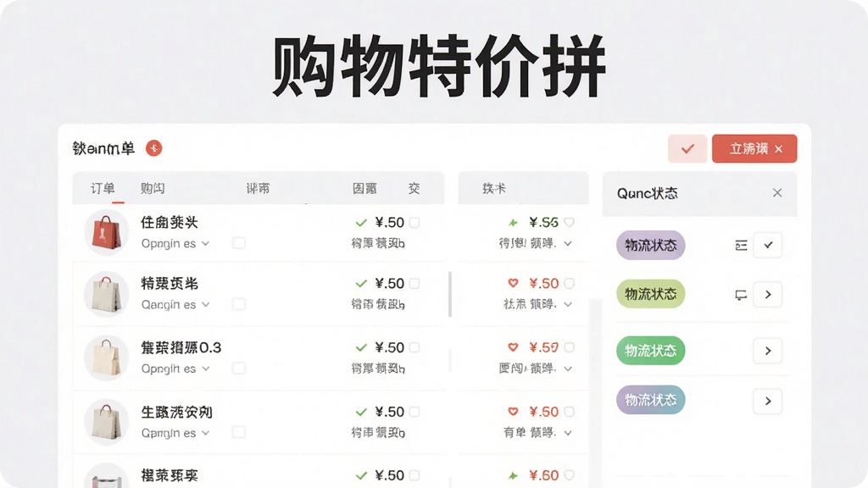Expand the status dropdown under red ¥.50 in second row
Screen dimensions: 868x488
568,304
